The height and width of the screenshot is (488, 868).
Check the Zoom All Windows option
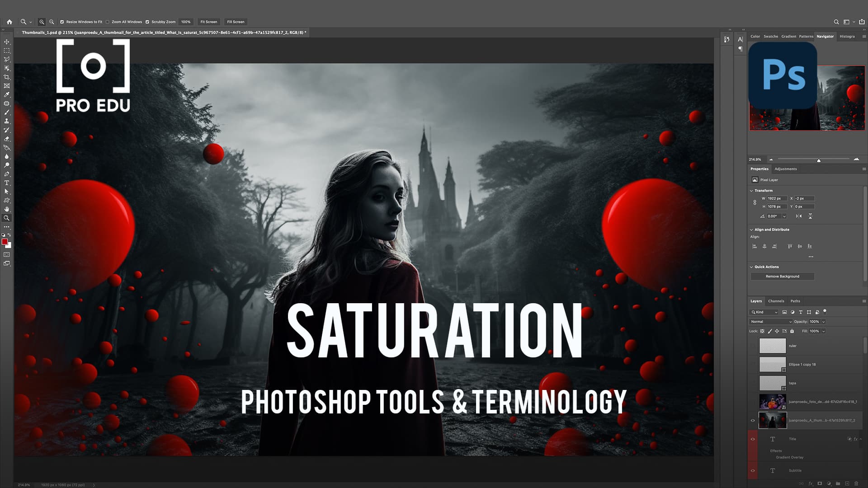tap(107, 22)
